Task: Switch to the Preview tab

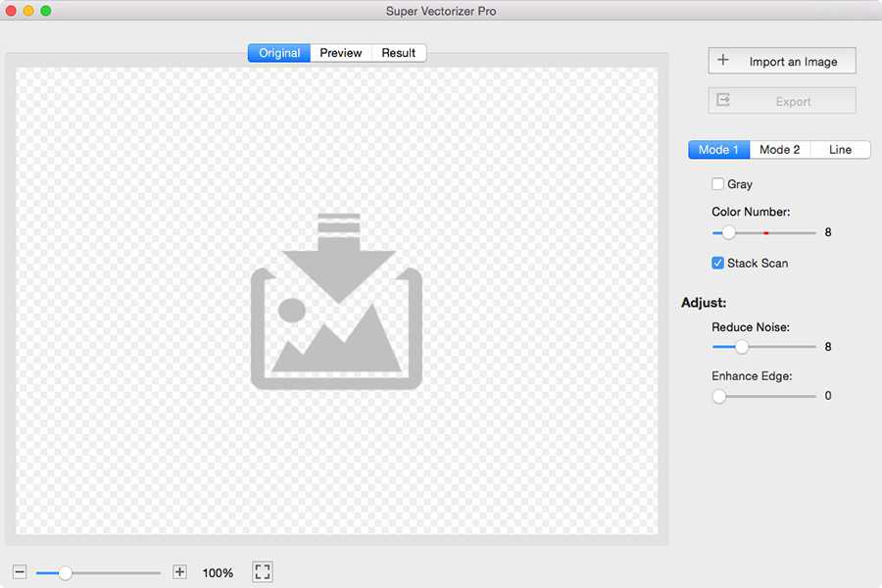Action: (x=340, y=53)
